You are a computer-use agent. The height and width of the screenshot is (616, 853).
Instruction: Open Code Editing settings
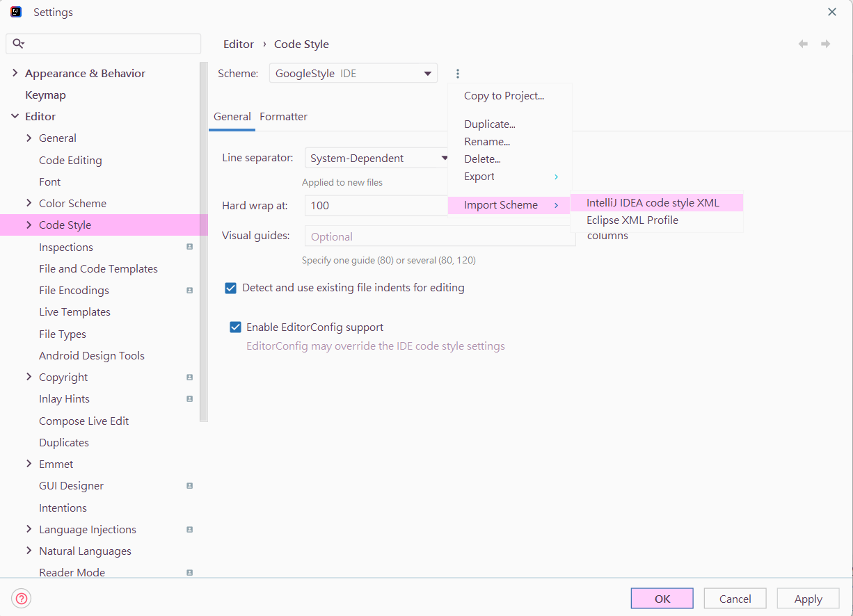[70, 160]
